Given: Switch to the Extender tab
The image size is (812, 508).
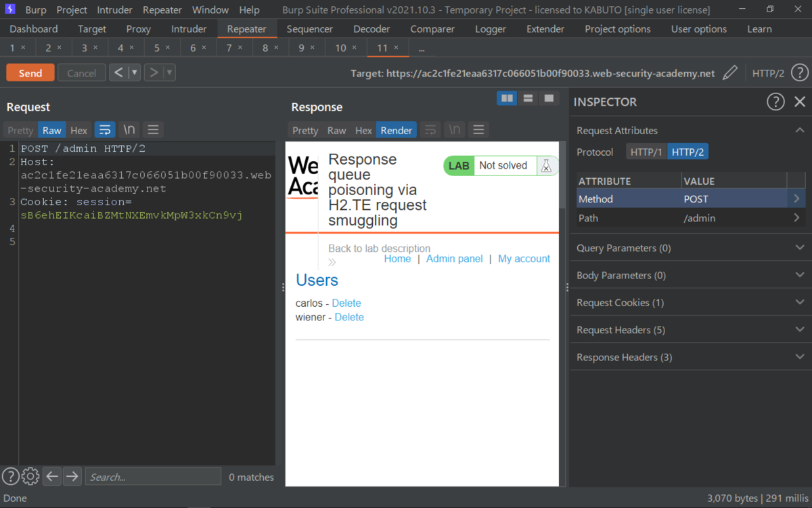Looking at the screenshot, I should (x=545, y=29).
